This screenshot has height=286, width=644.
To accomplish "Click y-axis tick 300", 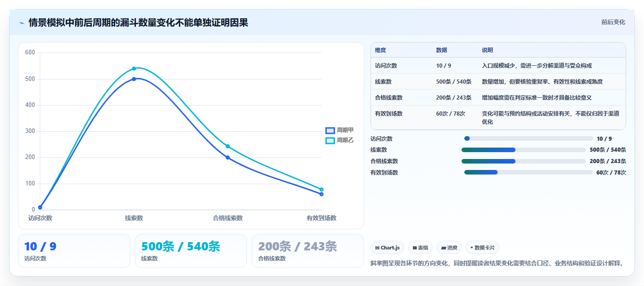I will 30,131.
